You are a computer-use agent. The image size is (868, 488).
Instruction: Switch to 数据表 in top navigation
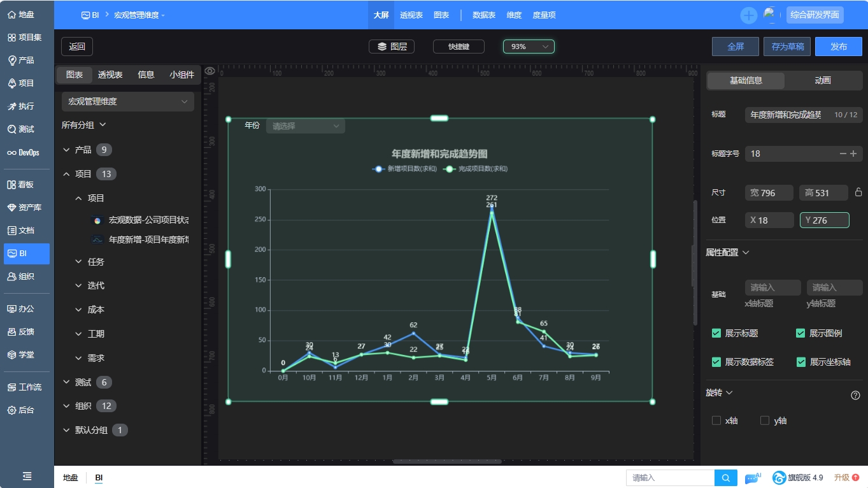pos(484,15)
